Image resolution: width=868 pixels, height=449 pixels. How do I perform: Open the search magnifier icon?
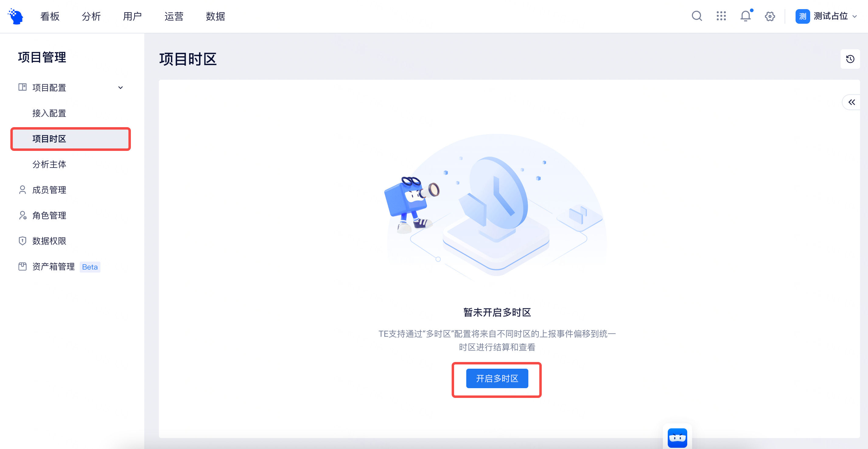pyautogui.click(x=696, y=16)
